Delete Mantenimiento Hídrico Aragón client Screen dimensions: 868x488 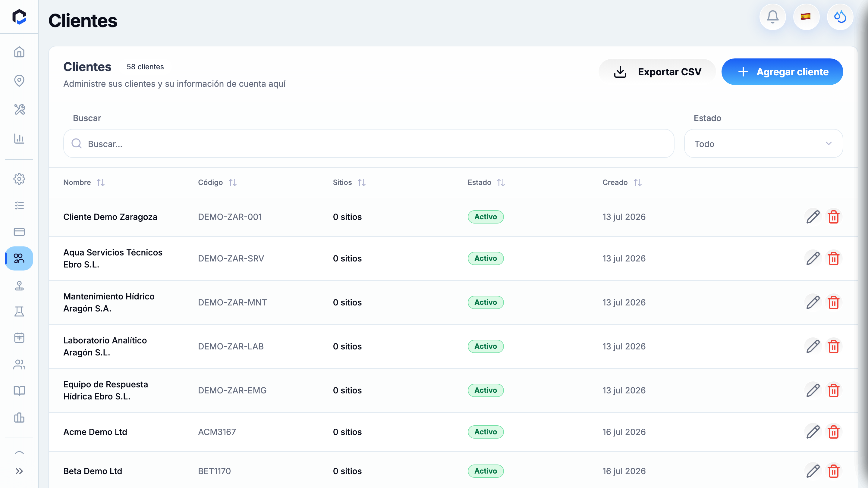[x=834, y=302]
